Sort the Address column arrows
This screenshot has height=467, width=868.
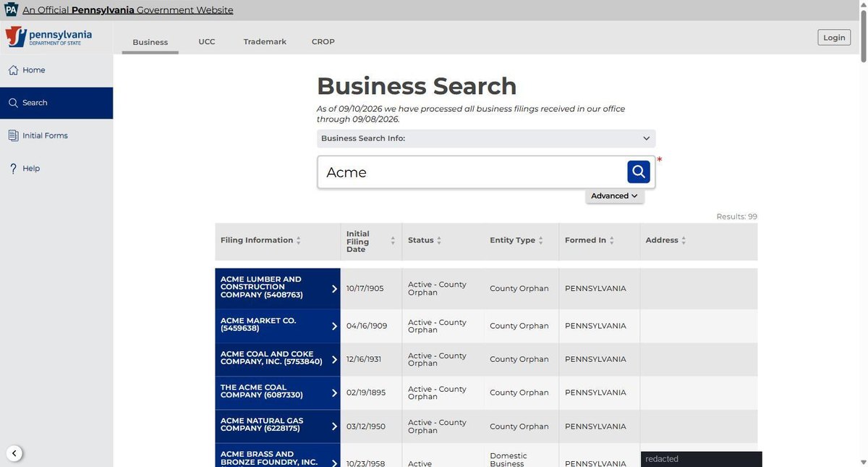click(x=684, y=240)
